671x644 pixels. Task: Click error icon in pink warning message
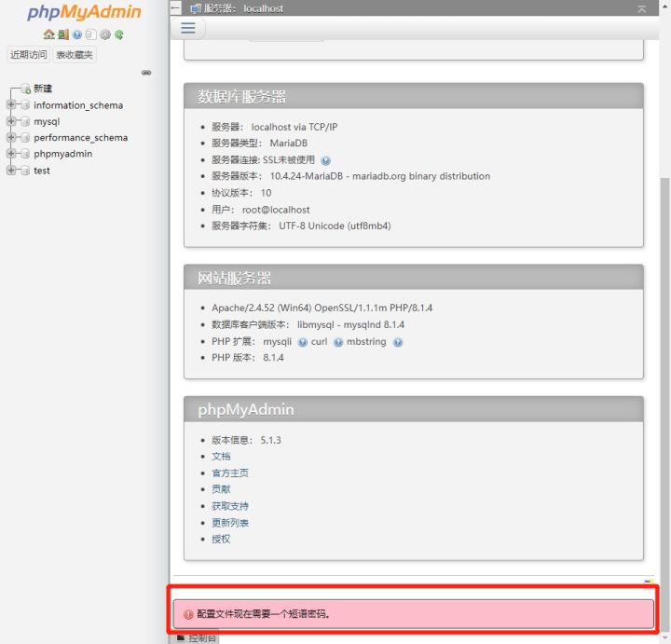coord(188,614)
